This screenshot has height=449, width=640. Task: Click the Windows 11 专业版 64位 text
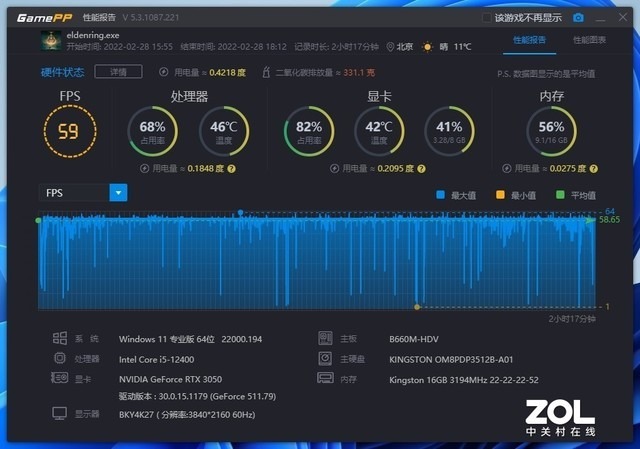(167, 339)
